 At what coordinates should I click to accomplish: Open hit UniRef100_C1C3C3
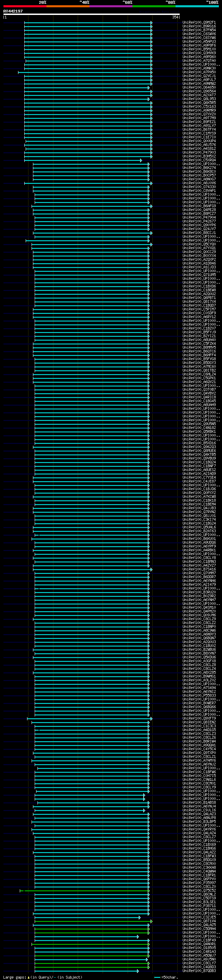(x=199, y=726)
